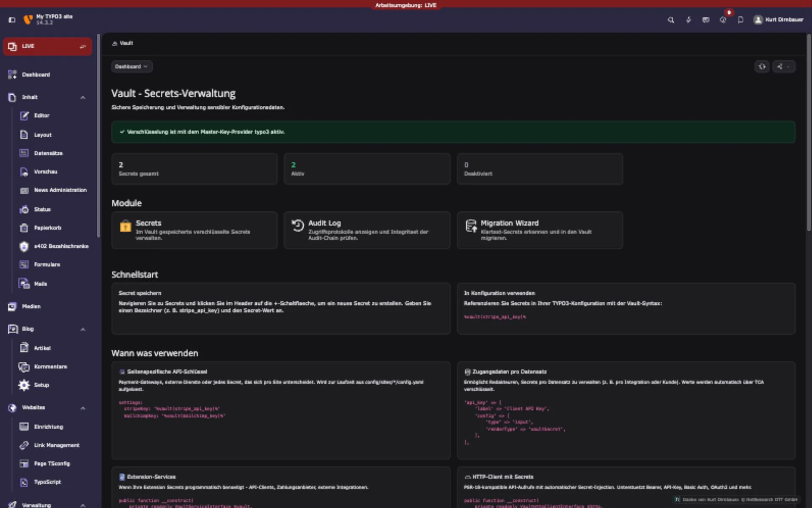Click the 'Zugangsdaten pro Datensatz' heading
The width and height of the screenshot is (812, 508).
509,372
